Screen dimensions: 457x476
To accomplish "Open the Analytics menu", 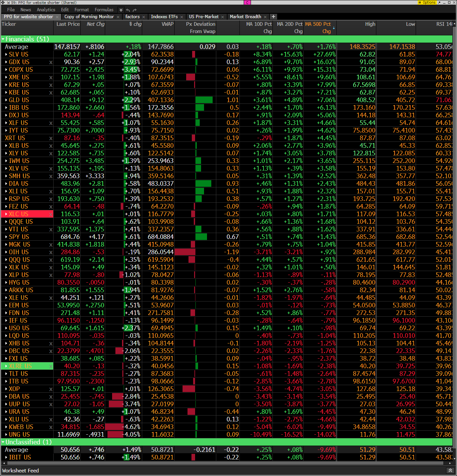I will tap(46, 10).
